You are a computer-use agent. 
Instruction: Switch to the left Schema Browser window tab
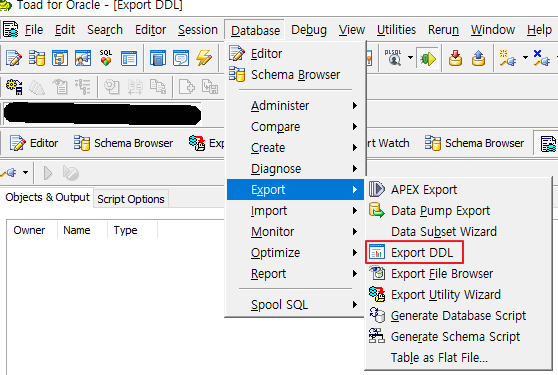click(123, 143)
